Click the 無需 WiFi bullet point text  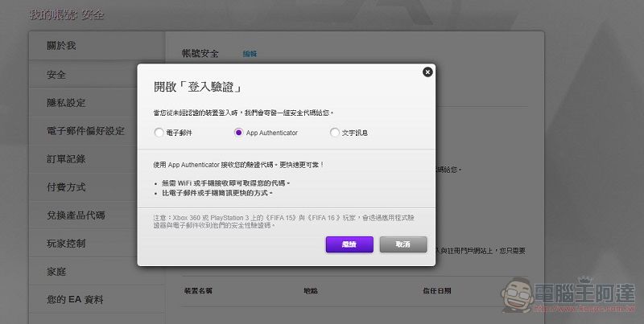point(226,183)
